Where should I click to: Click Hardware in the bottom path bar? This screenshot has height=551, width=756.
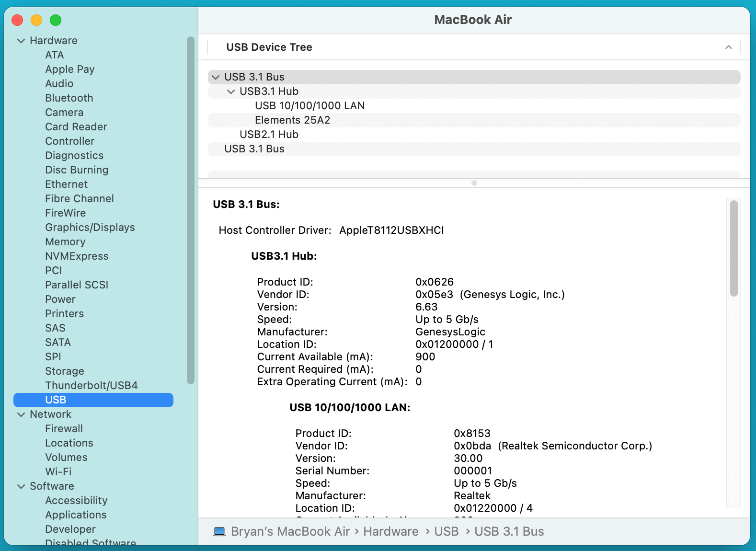tap(390, 531)
